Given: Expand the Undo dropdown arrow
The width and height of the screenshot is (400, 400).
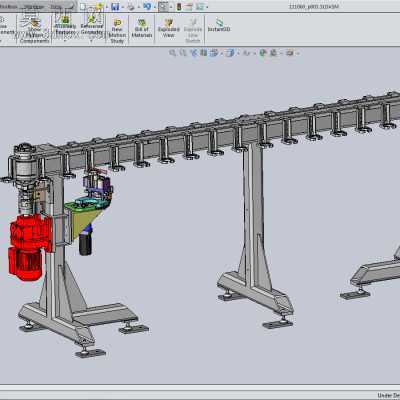Looking at the screenshot, I should (x=155, y=7).
